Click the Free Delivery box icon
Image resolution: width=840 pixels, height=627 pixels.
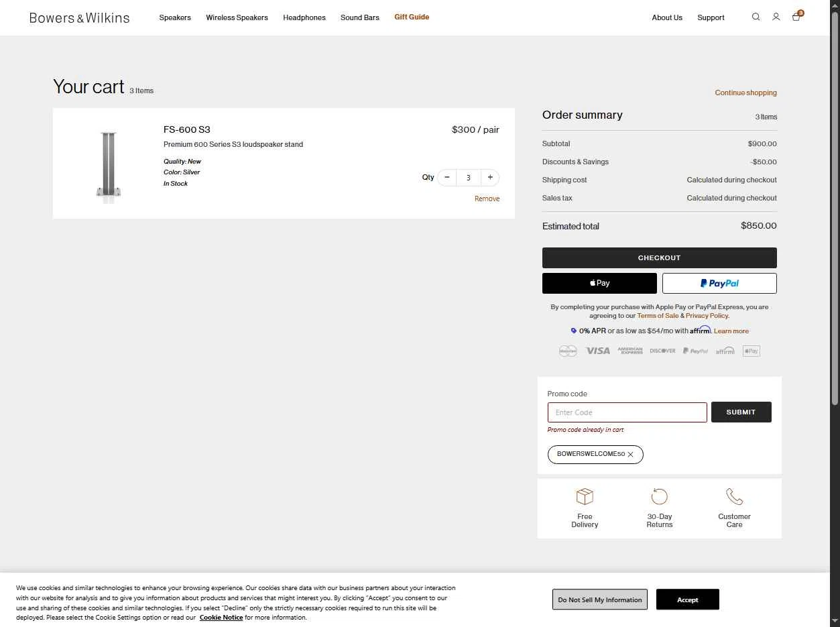coord(585,496)
